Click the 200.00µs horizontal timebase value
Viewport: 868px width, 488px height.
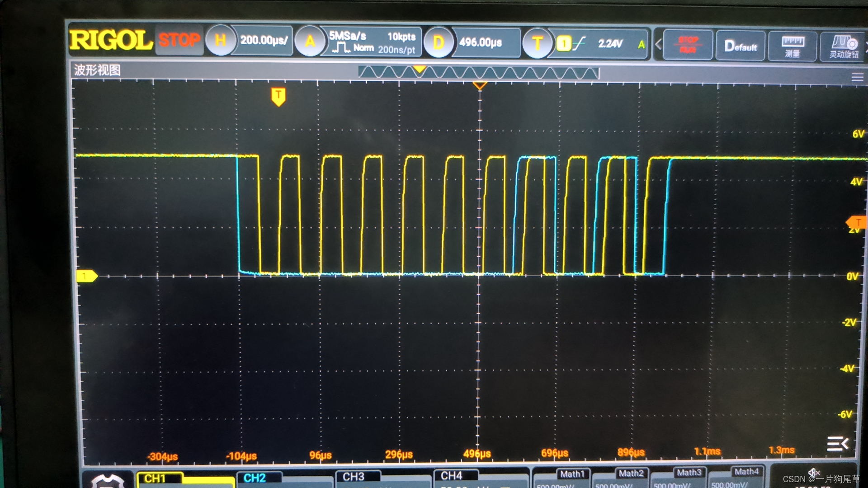coord(263,41)
